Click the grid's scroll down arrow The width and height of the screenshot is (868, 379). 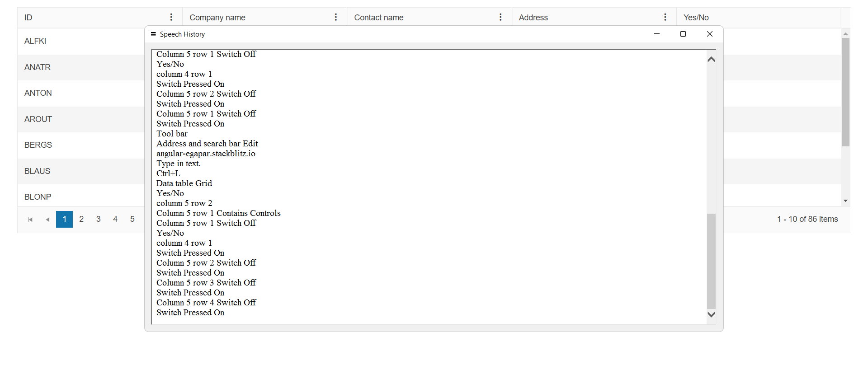(x=845, y=201)
